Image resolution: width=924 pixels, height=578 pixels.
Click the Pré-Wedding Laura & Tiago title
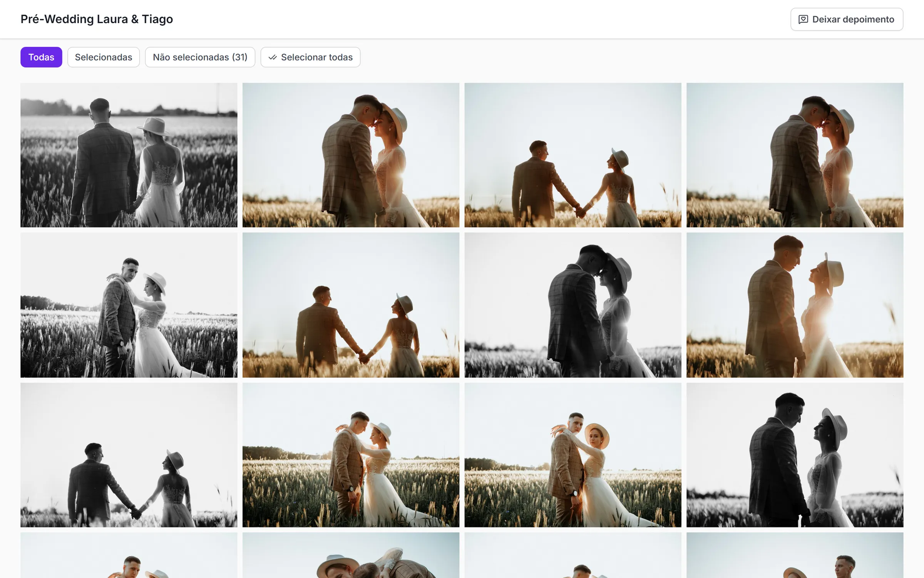point(97,19)
